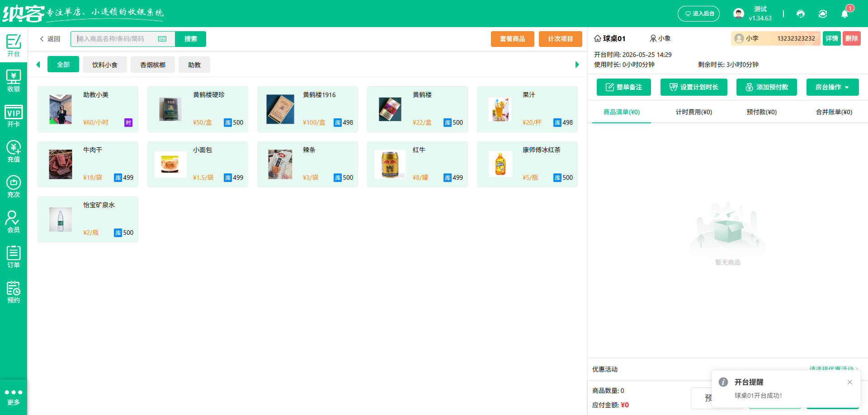Click the keyboard icon in search box
This screenshot has width=868, height=415.
pos(162,39)
